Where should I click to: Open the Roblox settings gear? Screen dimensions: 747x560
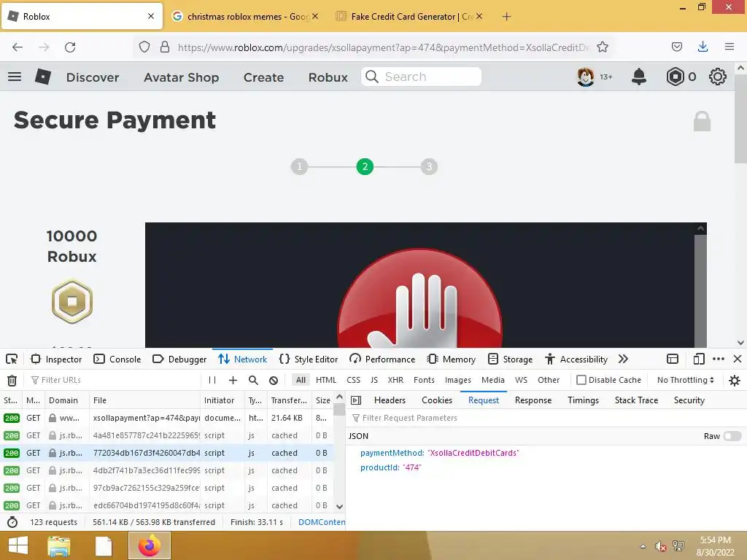click(x=718, y=77)
